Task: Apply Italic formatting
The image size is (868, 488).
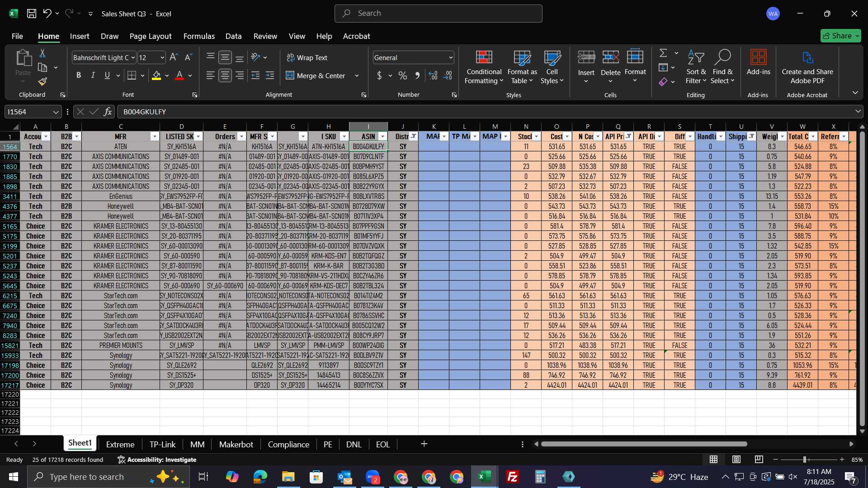Action: pos(93,75)
